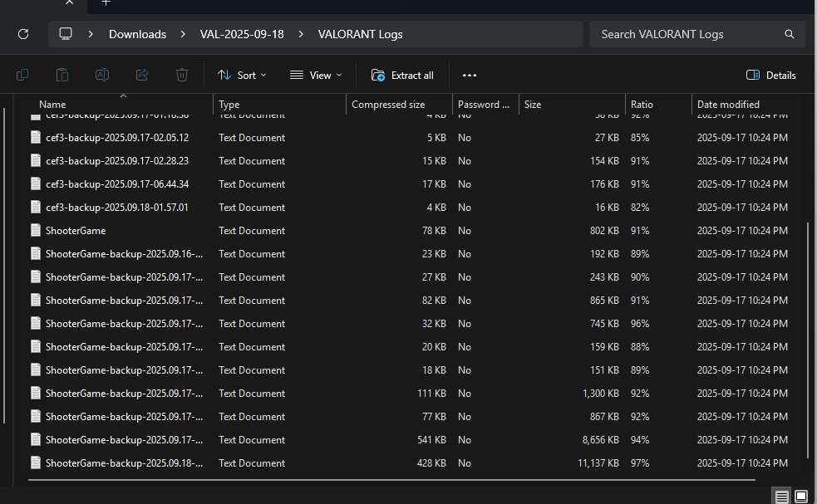Open new tab with plus button
The width and height of the screenshot is (817, 504).
point(106,2)
